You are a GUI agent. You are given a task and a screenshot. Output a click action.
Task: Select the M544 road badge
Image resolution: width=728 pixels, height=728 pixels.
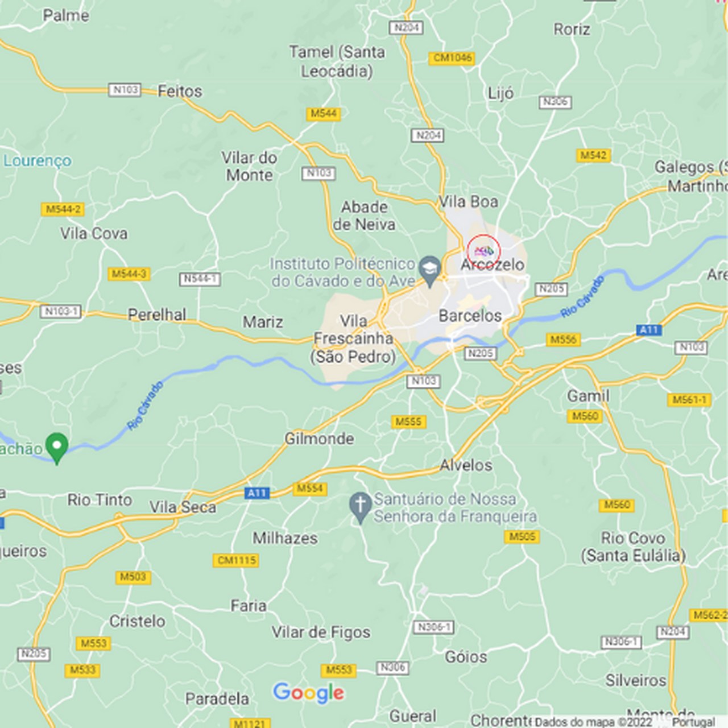323,114
